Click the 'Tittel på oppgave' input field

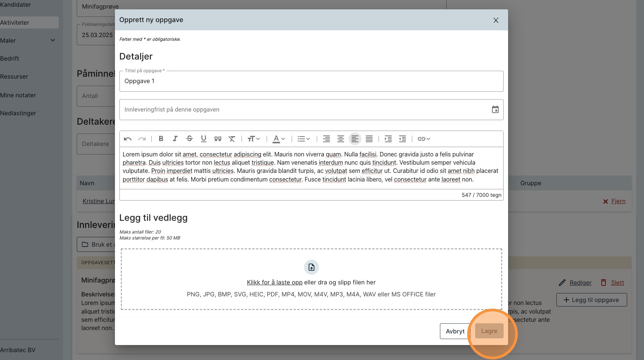click(311, 81)
